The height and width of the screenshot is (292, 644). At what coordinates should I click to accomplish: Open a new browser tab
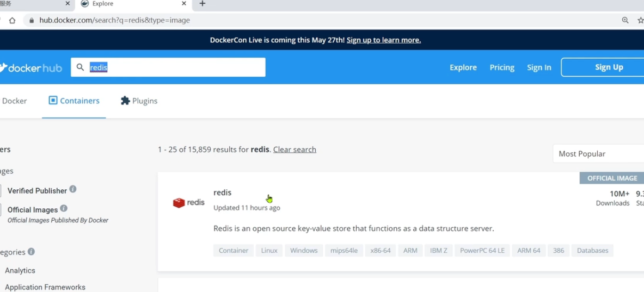tap(202, 4)
